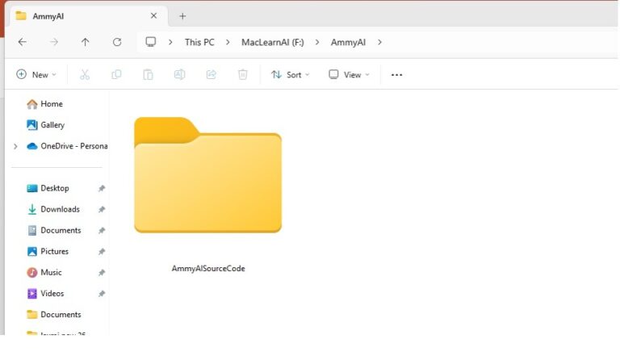Open the Sort options dropdown
This screenshot has width=620, height=364.
point(291,74)
